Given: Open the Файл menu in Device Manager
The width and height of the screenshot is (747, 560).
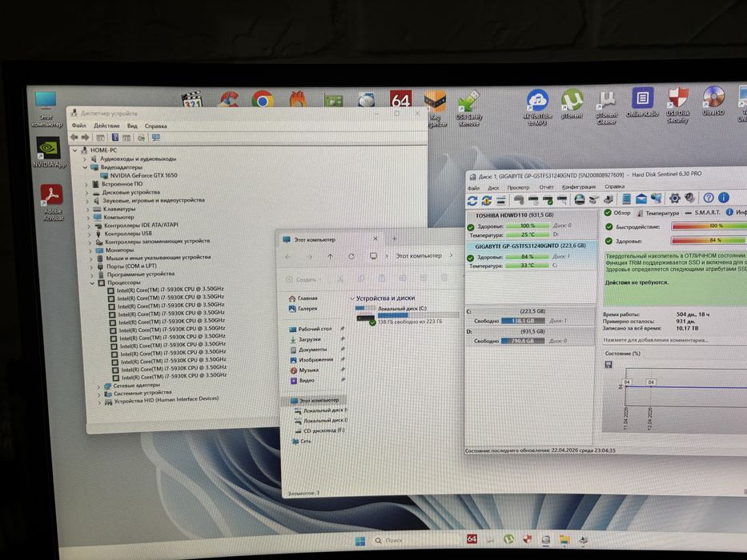Looking at the screenshot, I should click(79, 126).
